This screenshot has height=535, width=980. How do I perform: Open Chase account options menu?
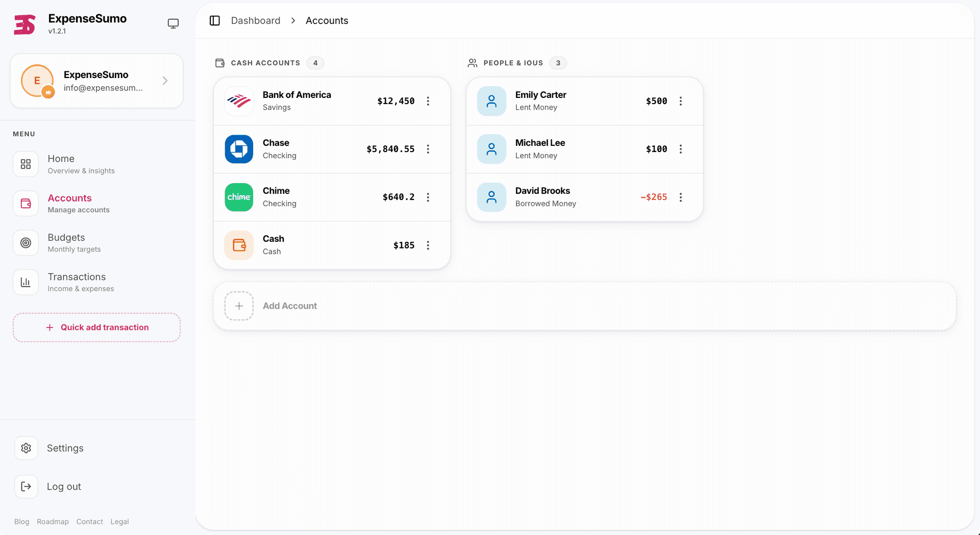[x=428, y=149]
